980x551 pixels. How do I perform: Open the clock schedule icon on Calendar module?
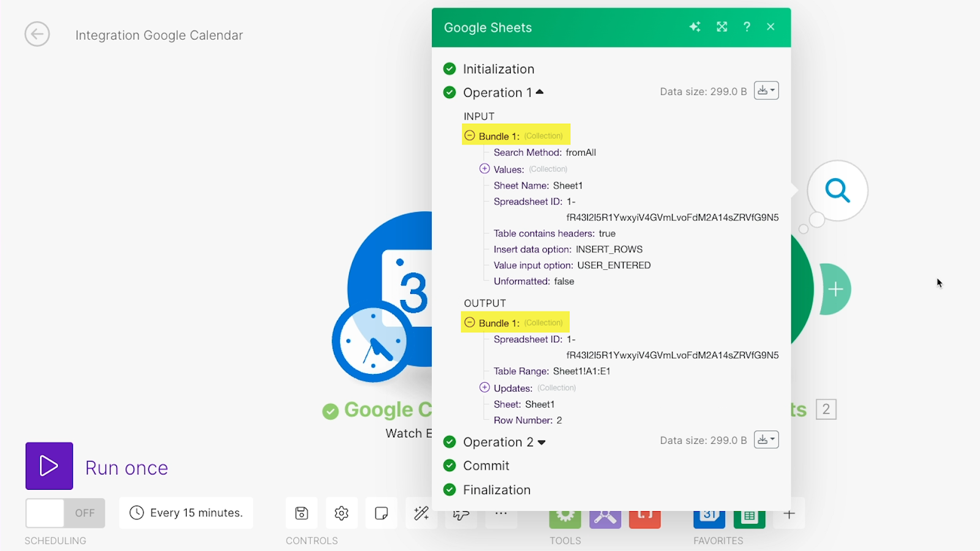(x=372, y=341)
